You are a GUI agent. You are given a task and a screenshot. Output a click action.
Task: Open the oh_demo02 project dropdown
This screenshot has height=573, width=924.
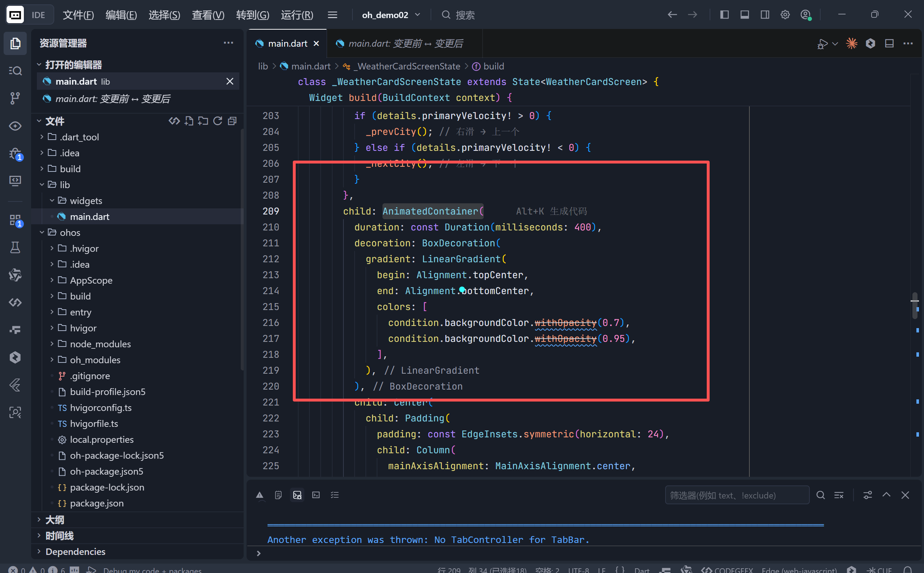pyautogui.click(x=391, y=15)
